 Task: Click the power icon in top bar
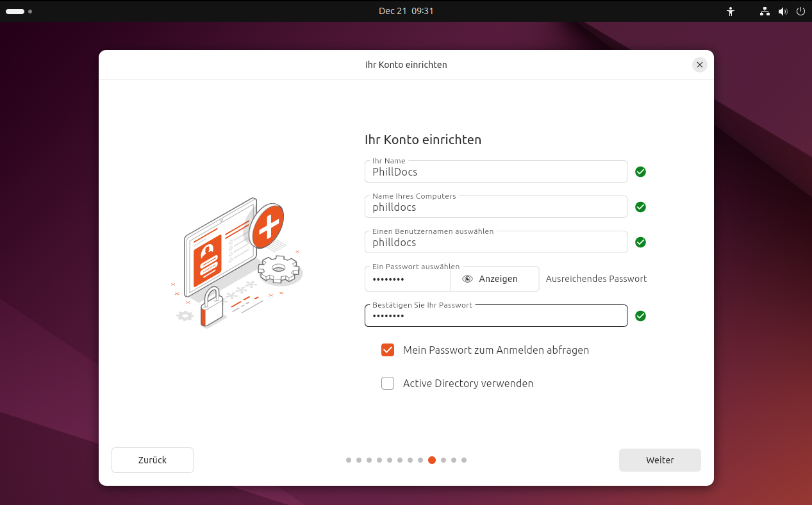(x=800, y=11)
